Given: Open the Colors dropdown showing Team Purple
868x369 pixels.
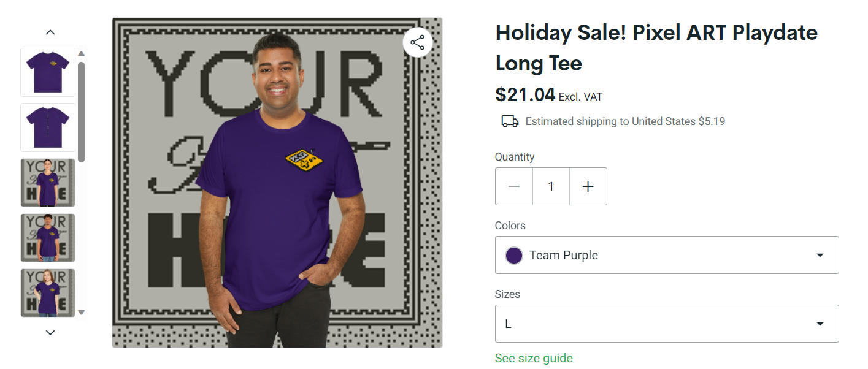Looking at the screenshot, I should coord(666,255).
